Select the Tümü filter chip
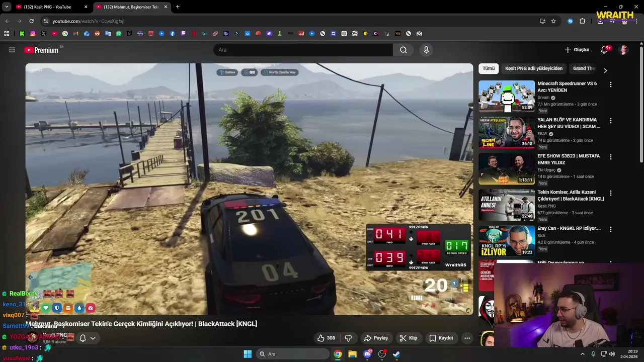 (489, 68)
